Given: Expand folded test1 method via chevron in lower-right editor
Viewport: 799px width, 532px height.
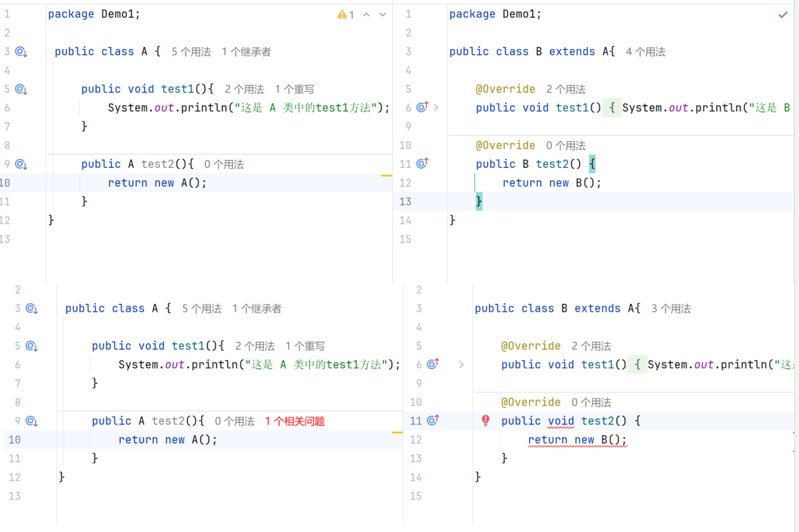Looking at the screenshot, I should tap(461, 365).
